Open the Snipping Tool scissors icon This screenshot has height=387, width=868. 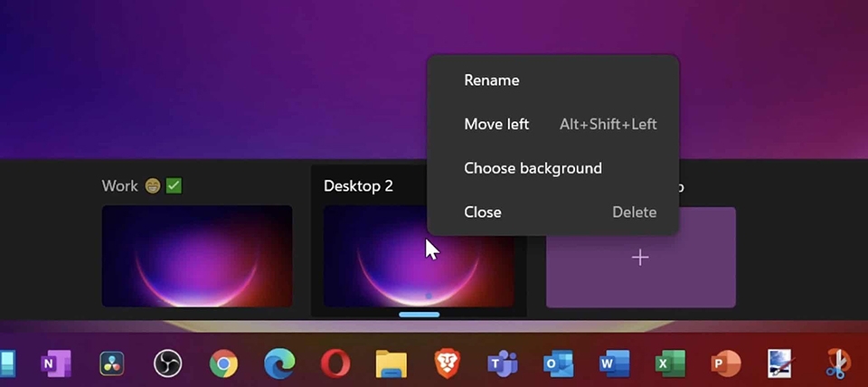(837, 363)
